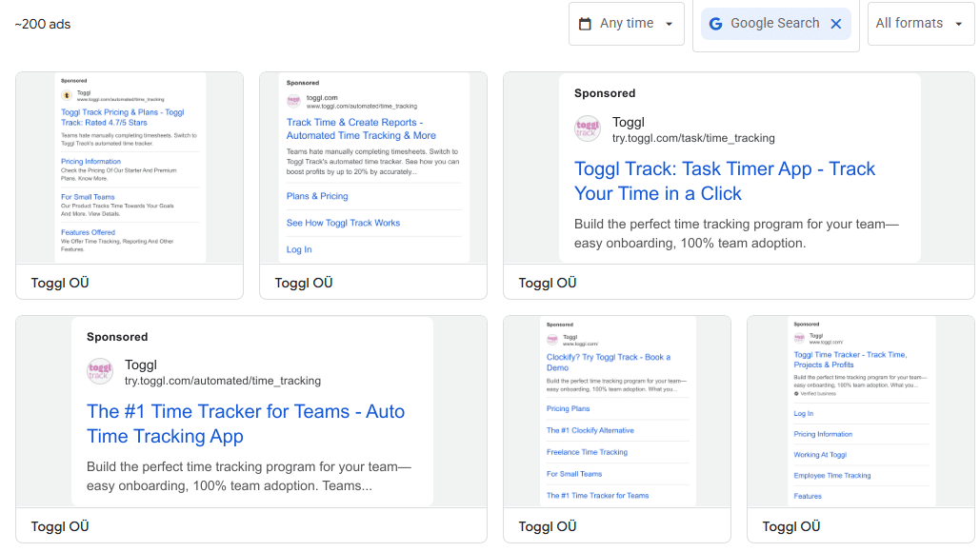Click the Features Offered sitelink
Image resolution: width=980 pixels, height=552 pixels.
coord(88,232)
